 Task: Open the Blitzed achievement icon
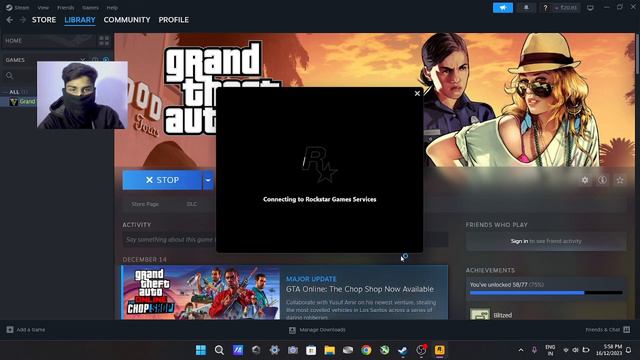(480, 314)
